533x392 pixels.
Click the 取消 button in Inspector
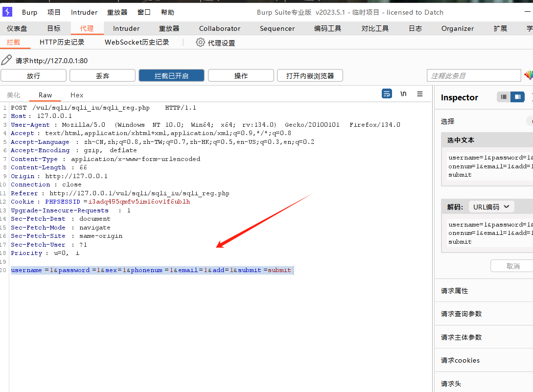513,266
